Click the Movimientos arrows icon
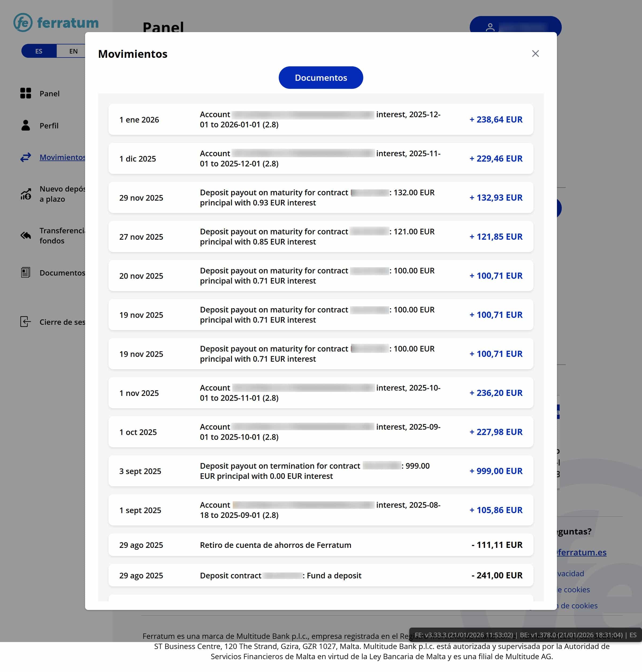Image resolution: width=642 pixels, height=672 pixels. tap(26, 157)
